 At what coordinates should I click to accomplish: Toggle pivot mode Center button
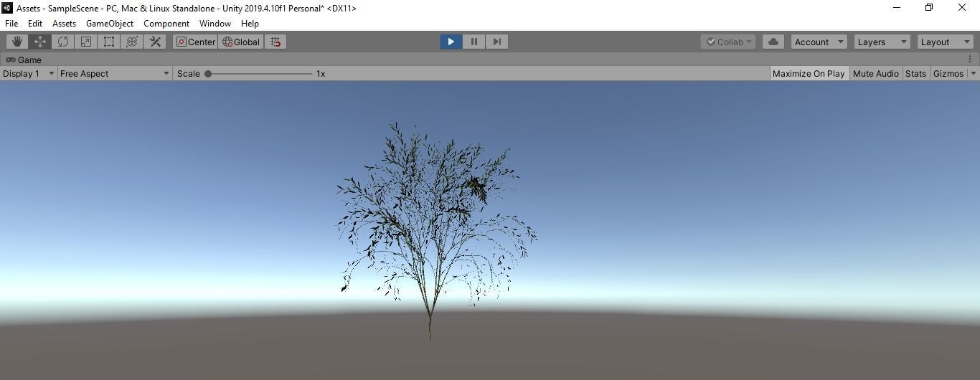(196, 42)
